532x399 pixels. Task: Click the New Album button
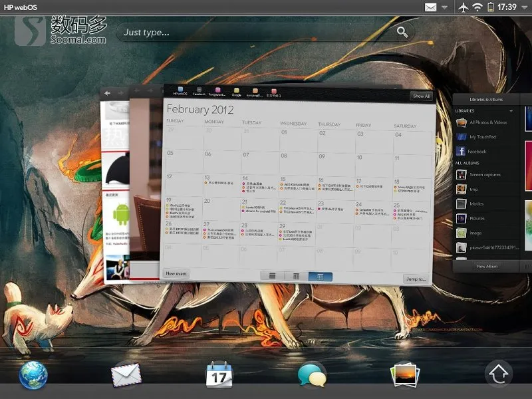(487, 267)
